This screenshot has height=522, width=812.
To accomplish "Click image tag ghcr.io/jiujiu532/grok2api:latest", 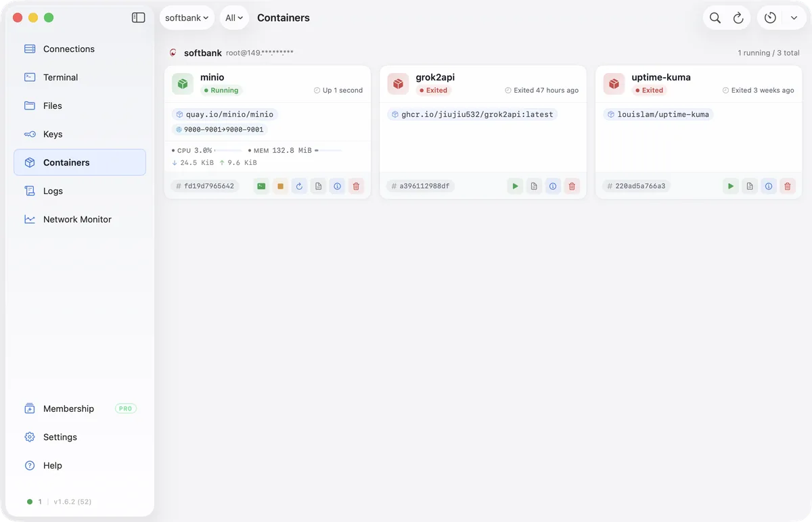I will (472, 114).
